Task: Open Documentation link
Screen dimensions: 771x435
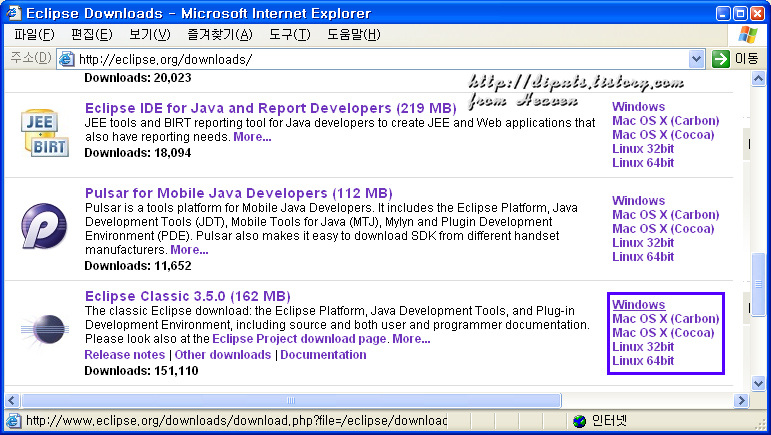Action: point(323,355)
